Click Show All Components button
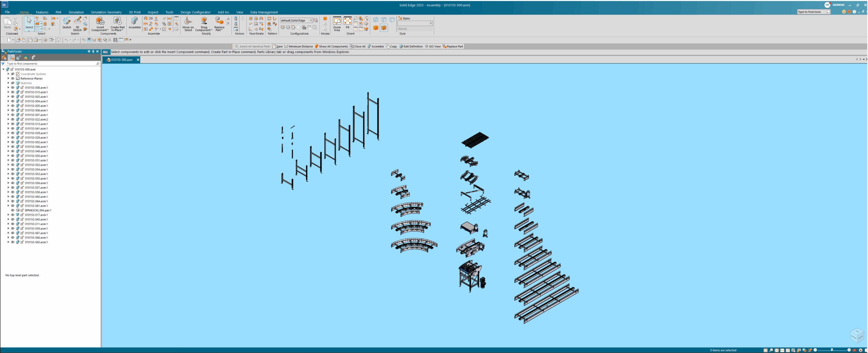Image resolution: width=868 pixels, height=353 pixels. (x=331, y=46)
